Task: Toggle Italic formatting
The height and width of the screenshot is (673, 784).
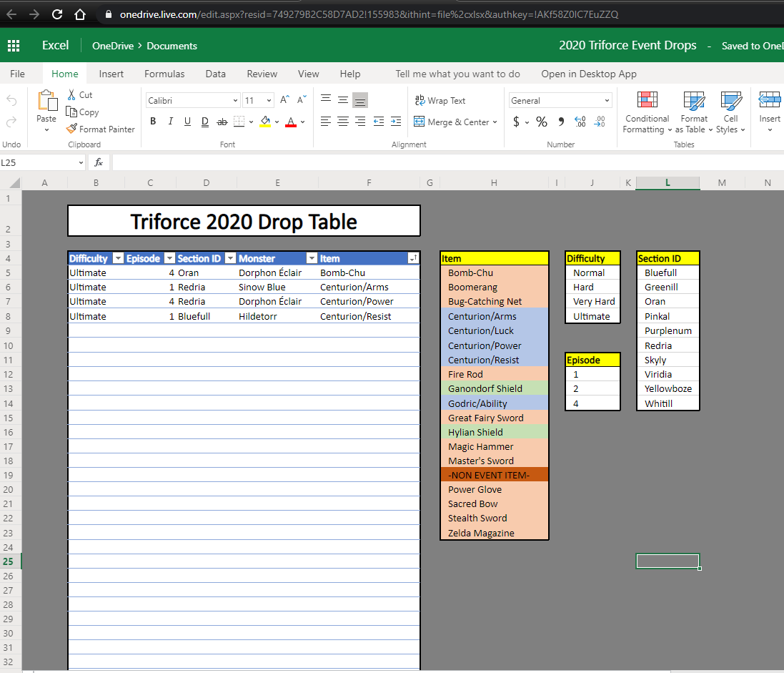Action: pyautogui.click(x=171, y=121)
